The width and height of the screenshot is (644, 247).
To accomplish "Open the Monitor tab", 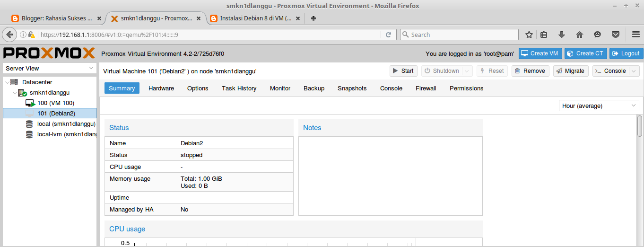I will click(280, 88).
